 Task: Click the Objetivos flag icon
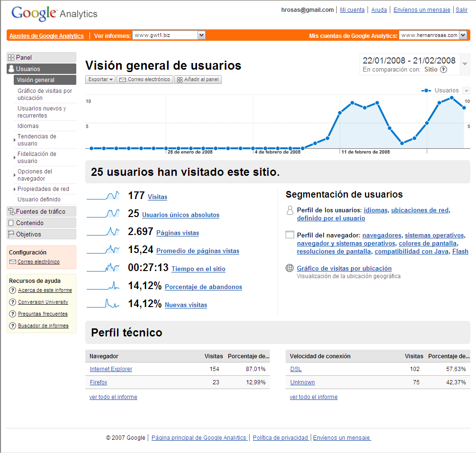point(11,234)
